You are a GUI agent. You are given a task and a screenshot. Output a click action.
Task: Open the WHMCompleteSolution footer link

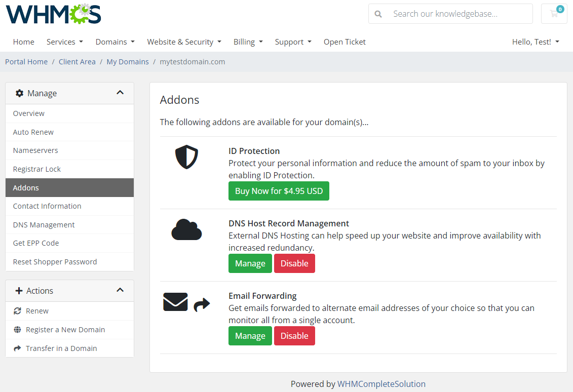point(381,383)
